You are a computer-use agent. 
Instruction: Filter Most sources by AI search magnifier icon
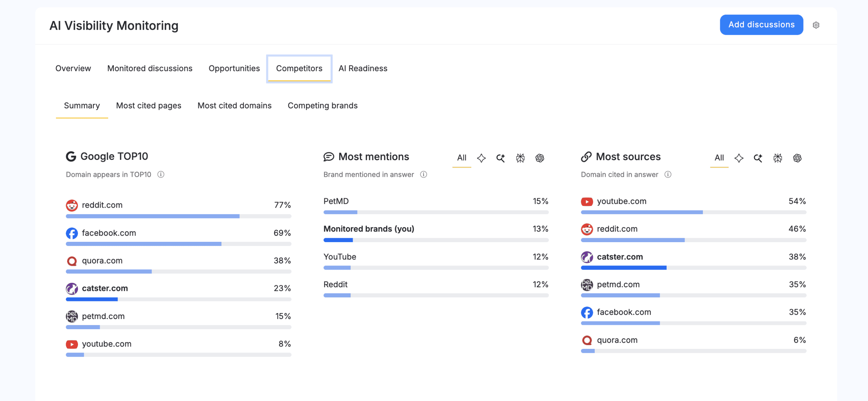[758, 158]
